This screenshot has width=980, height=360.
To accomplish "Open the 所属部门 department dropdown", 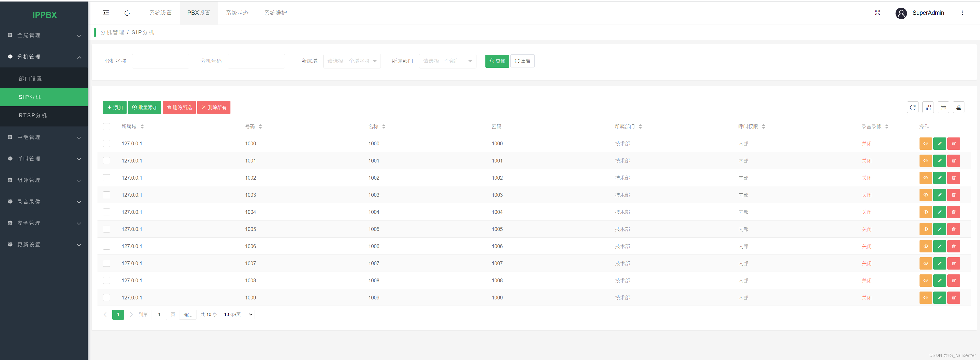I will point(447,61).
